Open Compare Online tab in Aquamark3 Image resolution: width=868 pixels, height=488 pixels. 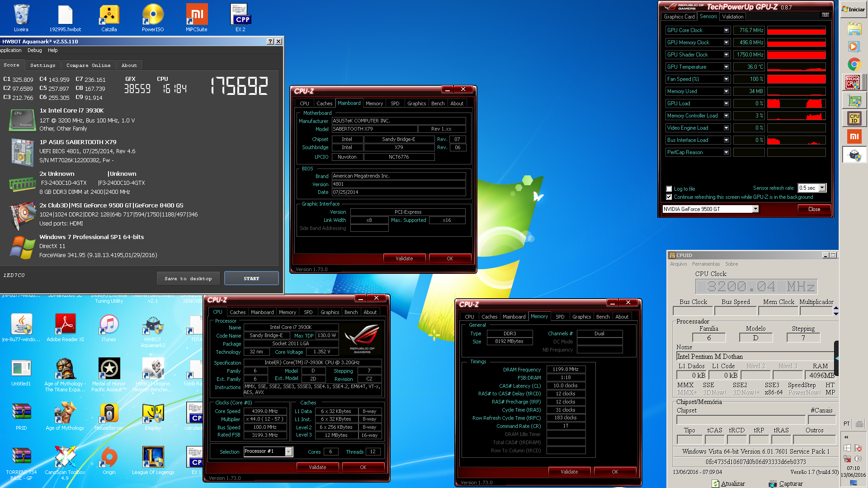tap(88, 66)
